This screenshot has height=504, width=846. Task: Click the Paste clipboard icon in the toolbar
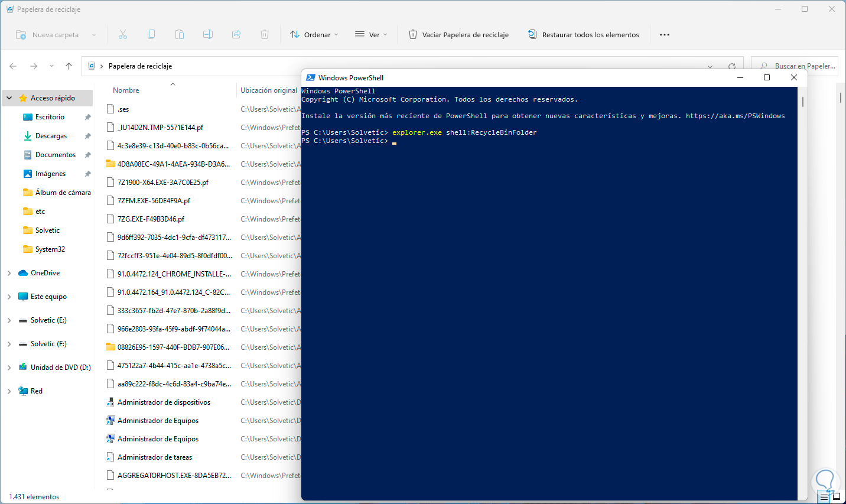(180, 35)
